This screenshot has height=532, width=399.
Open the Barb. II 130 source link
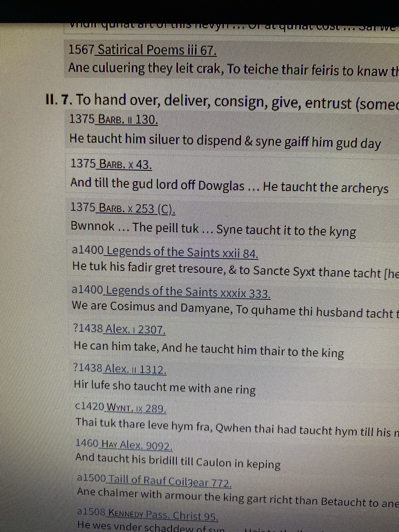[x=128, y=120]
